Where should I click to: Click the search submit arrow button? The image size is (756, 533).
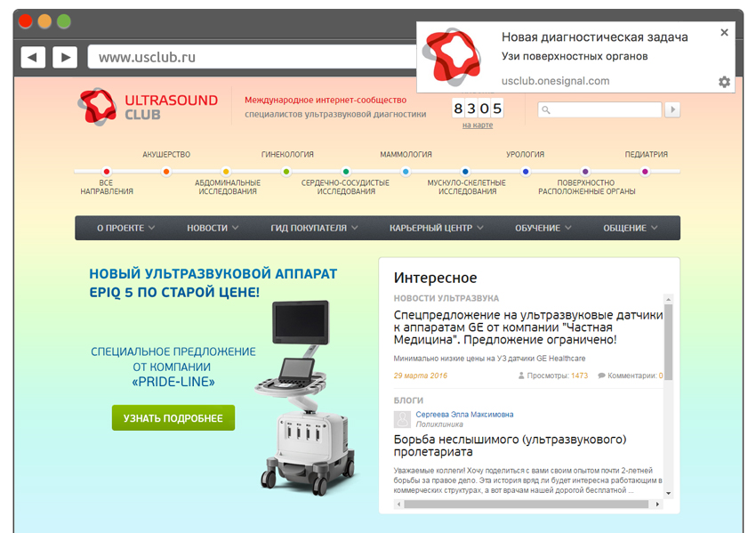click(x=672, y=110)
